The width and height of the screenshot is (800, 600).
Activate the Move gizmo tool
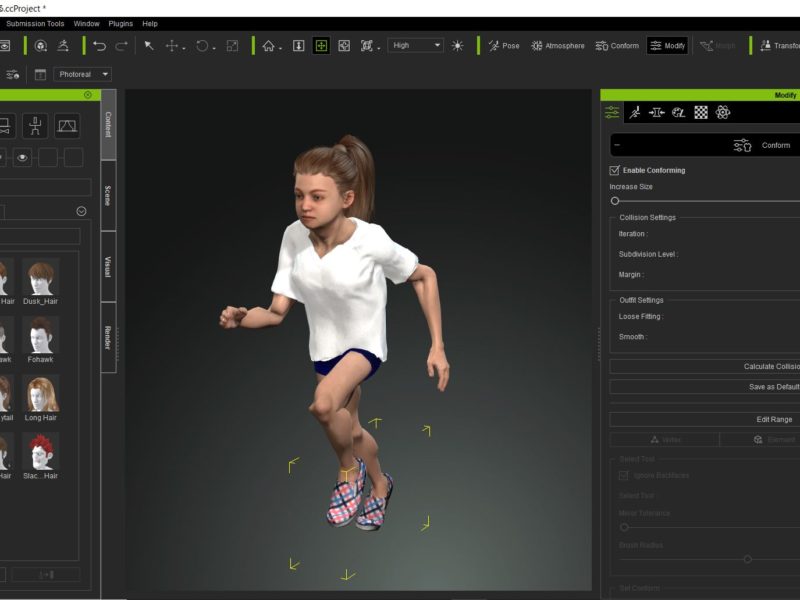[x=172, y=46]
